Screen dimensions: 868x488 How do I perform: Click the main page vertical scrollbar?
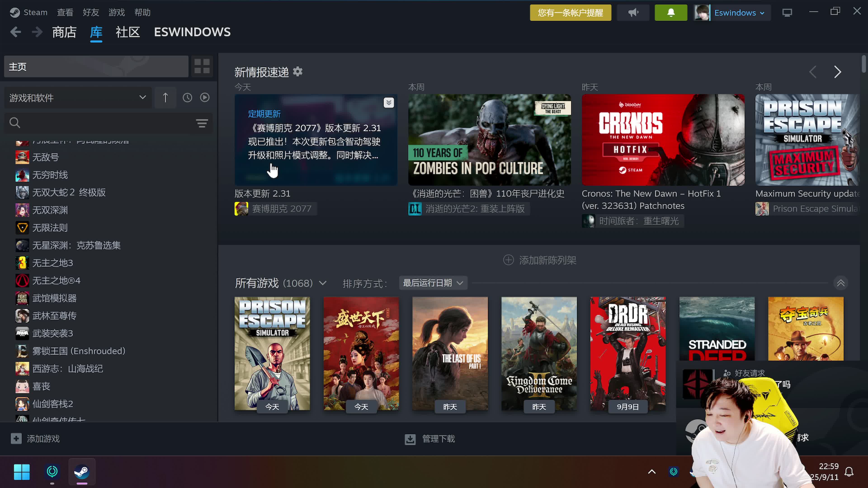click(x=864, y=64)
